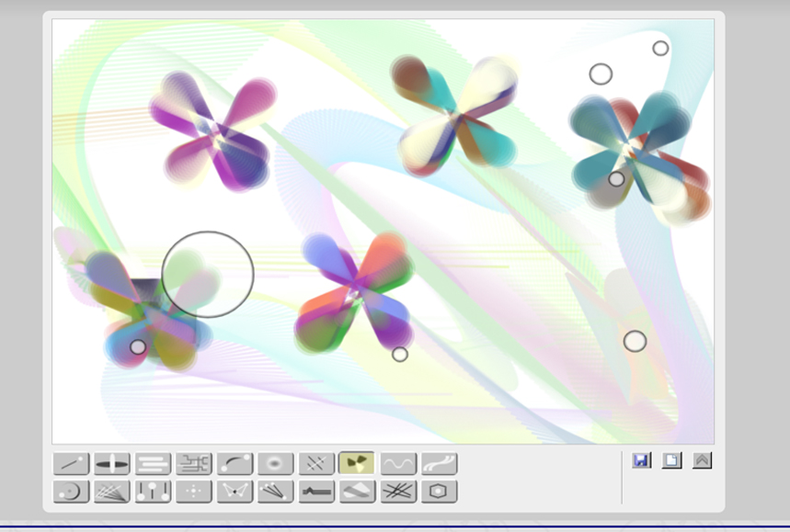The height and width of the screenshot is (532, 790).
Task: Select the connected nodes butterfly brush
Action: pos(235,492)
